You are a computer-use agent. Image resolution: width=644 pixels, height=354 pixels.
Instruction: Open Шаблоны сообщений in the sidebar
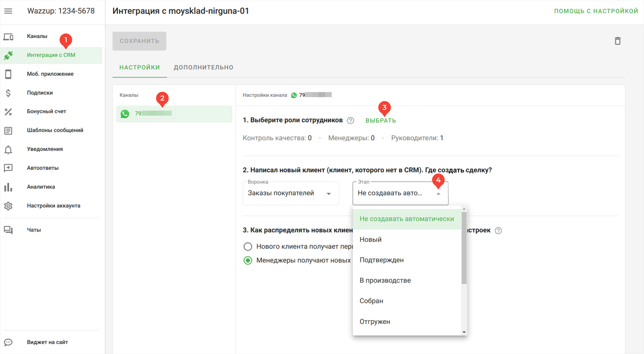(55, 130)
